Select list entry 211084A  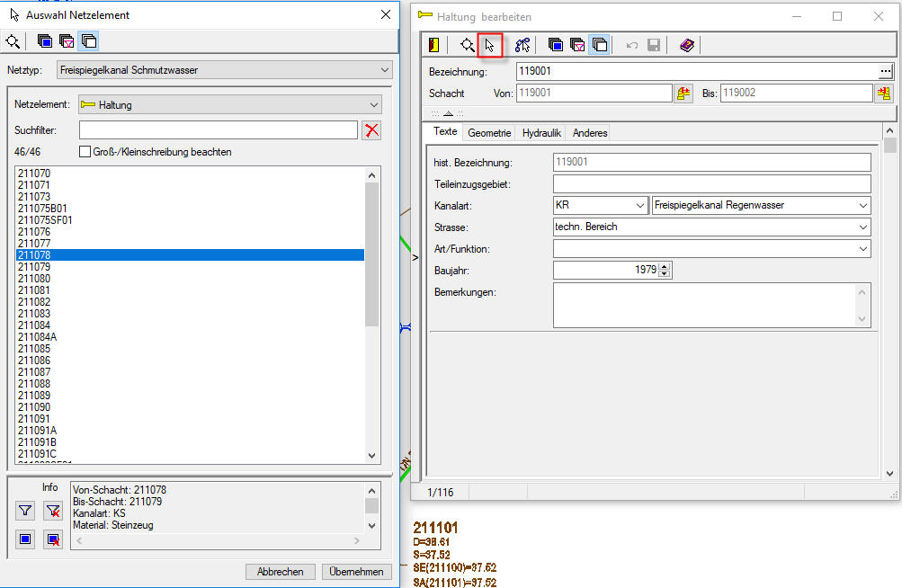click(38, 336)
